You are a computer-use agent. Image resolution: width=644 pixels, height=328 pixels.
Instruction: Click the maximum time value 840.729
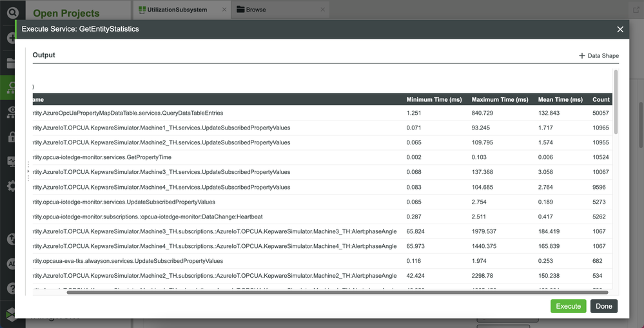pyautogui.click(x=482, y=113)
